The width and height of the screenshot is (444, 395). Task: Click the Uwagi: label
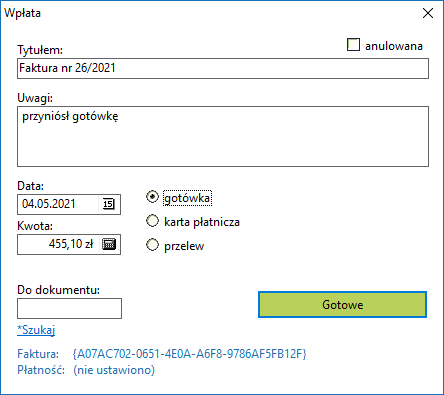tap(35, 98)
